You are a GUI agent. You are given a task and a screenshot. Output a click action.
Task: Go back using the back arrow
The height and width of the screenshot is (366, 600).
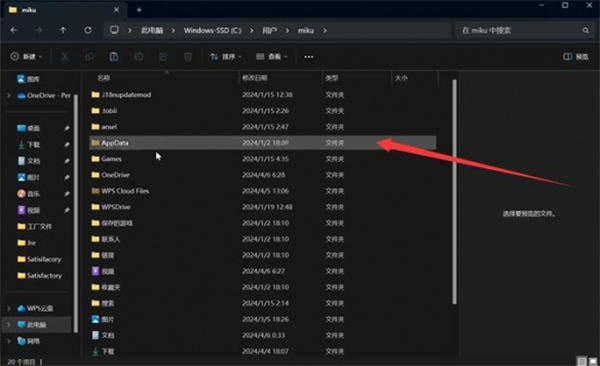(x=14, y=30)
